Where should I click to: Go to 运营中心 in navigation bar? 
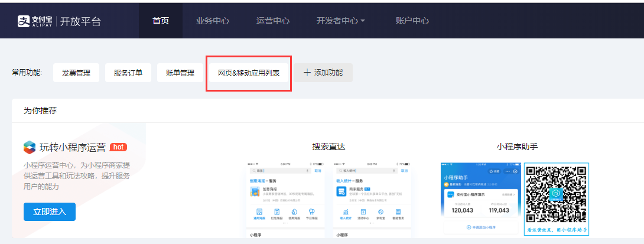point(273,21)
